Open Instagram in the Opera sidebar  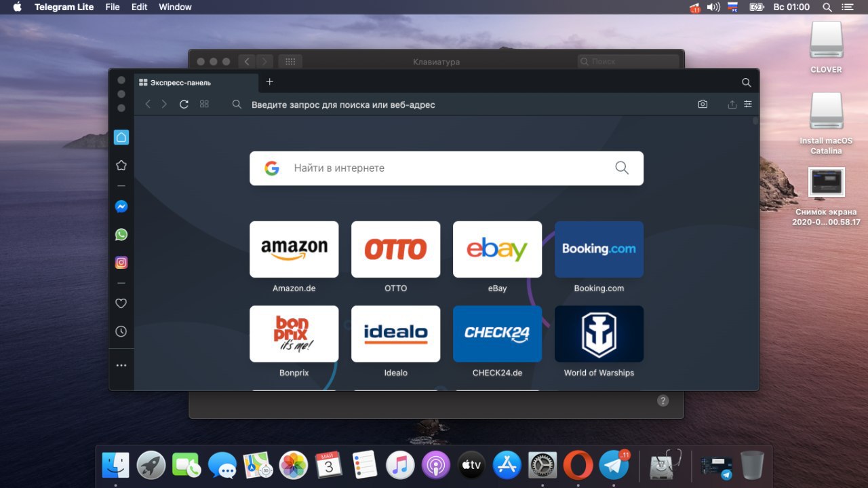pos(121,262)
